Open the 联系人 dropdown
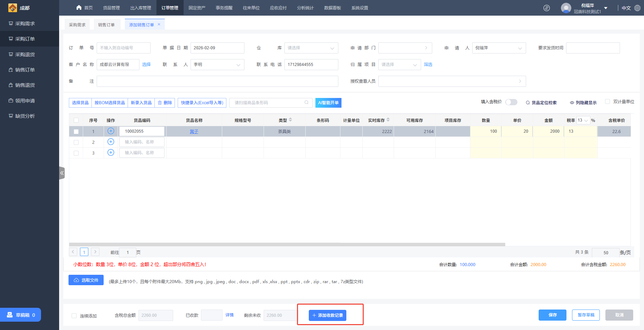 pyautogui.click(x=217, y=65)
